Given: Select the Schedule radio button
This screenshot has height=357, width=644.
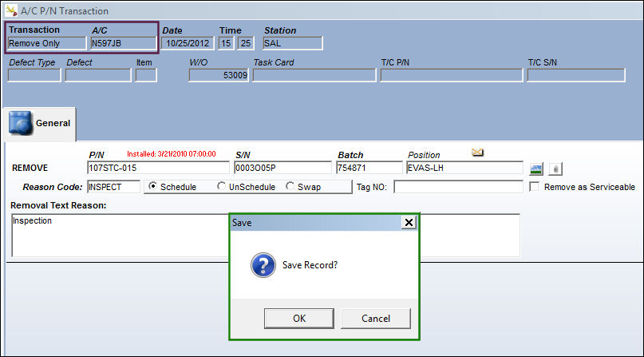Looking at the screenshot, I should tap(152, 186).
